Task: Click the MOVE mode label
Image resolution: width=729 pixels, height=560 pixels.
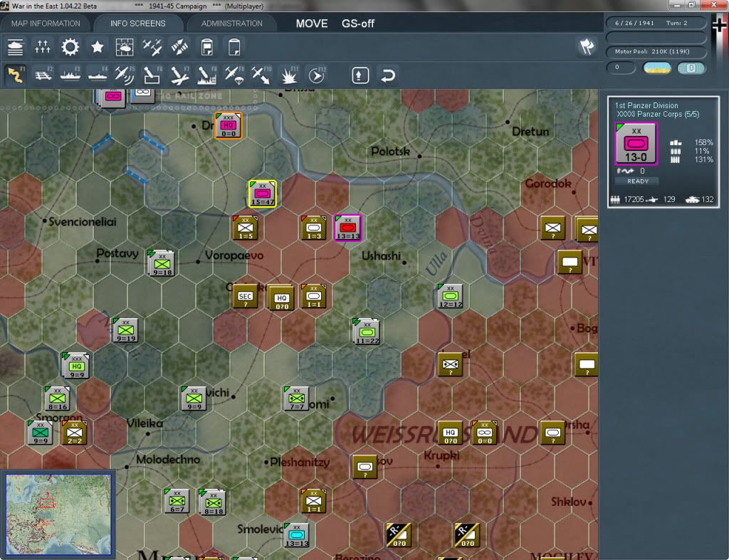Action: (x=312, y=23)
